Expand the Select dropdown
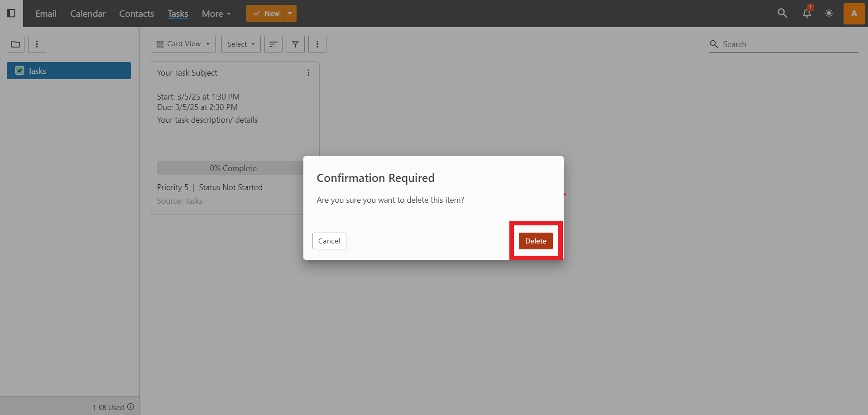 [x=241, y=44]
